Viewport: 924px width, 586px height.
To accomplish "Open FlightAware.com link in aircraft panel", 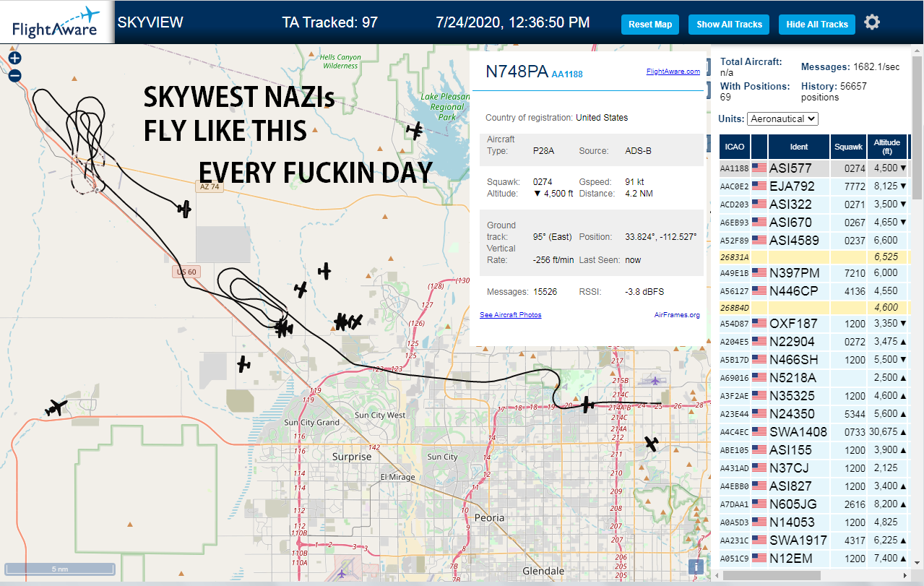I will (x=673, y=72).
